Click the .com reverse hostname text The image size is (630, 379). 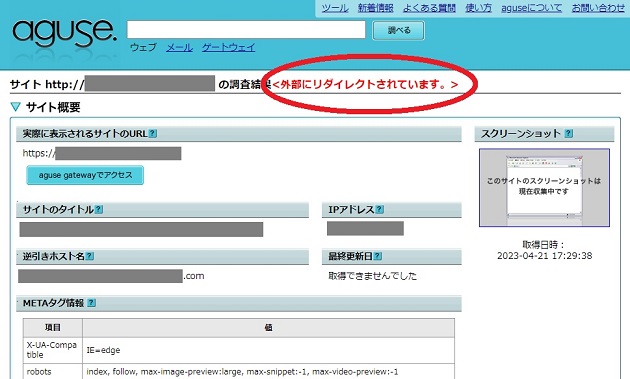194,276
